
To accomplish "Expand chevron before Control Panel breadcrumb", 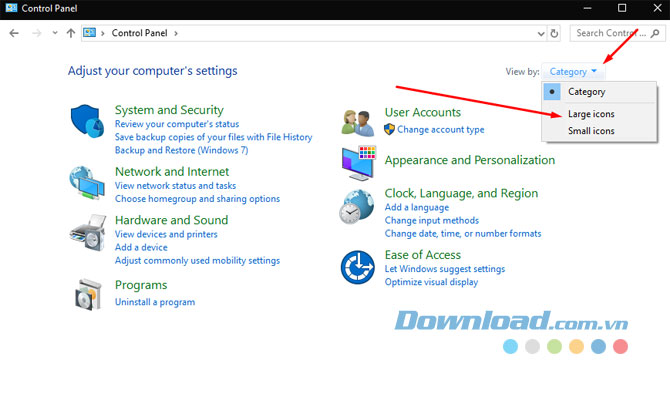I will (x=103, y=33).
